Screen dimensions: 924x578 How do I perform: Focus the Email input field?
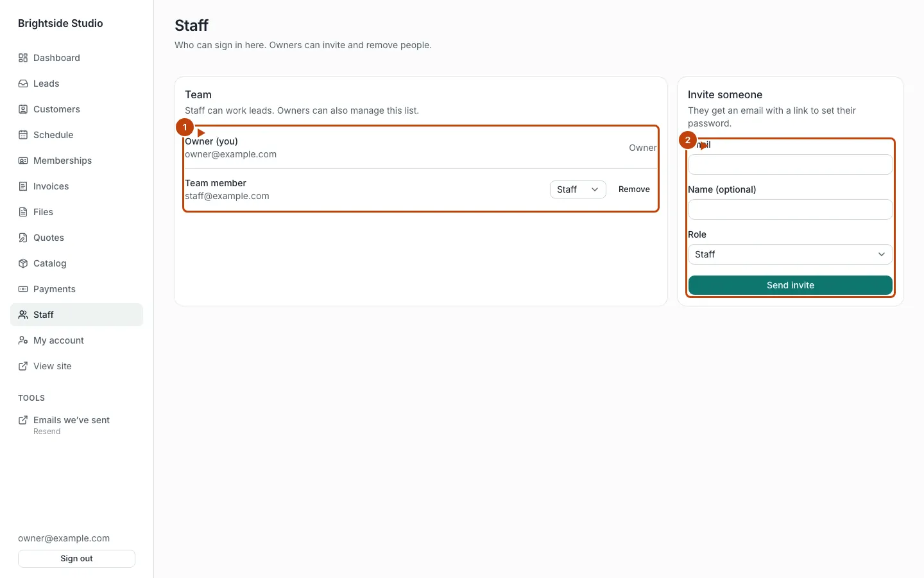click(791, 164)
